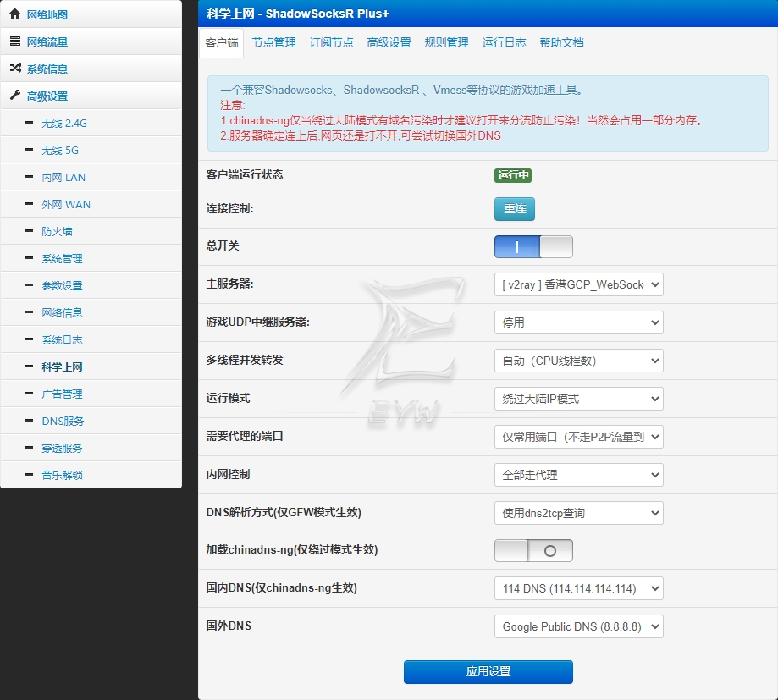Click the 运行中 status badge
Image resolution: width=778 pixels, height=700 pixels.
tap(513, 175)
